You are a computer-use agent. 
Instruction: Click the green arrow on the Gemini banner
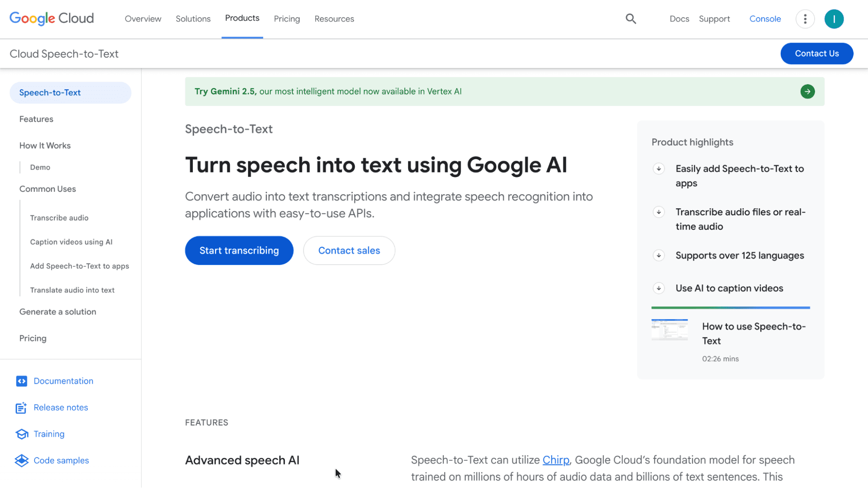tap(807, 92)
